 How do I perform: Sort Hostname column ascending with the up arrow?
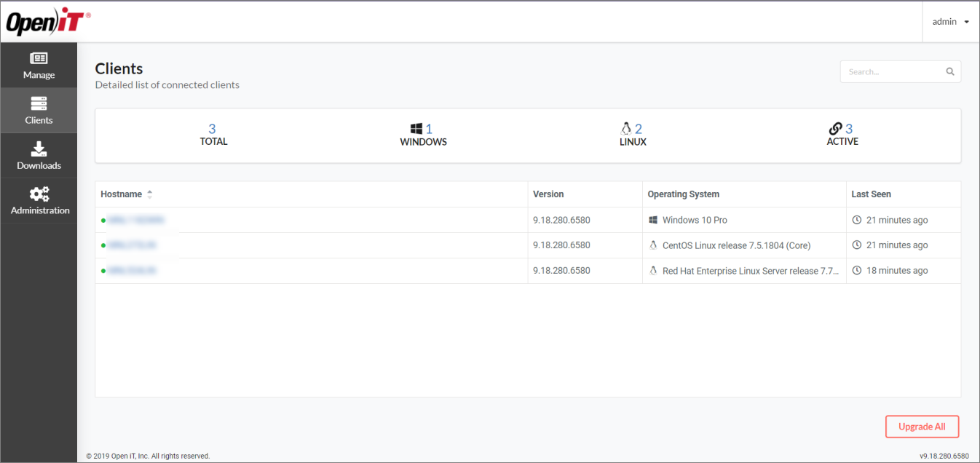(149, 191)
